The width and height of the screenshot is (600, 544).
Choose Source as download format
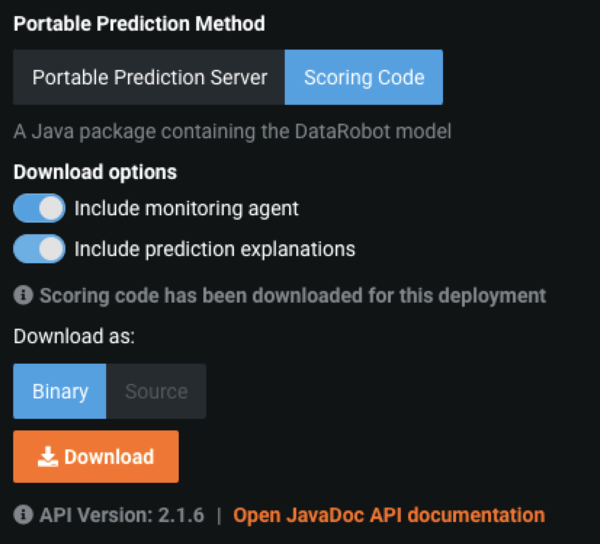point(156,391)
